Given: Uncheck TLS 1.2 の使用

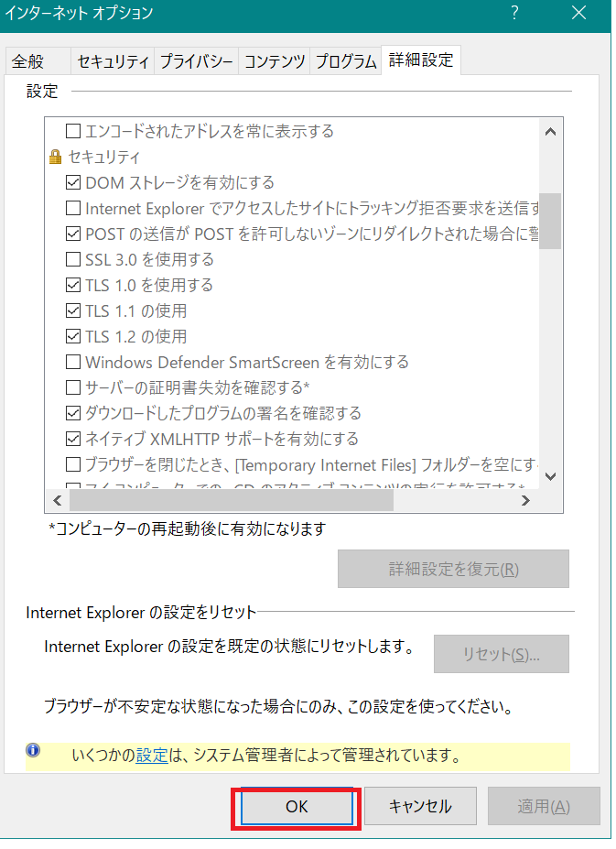Looking at the screenshot, I should coord(73,336).
